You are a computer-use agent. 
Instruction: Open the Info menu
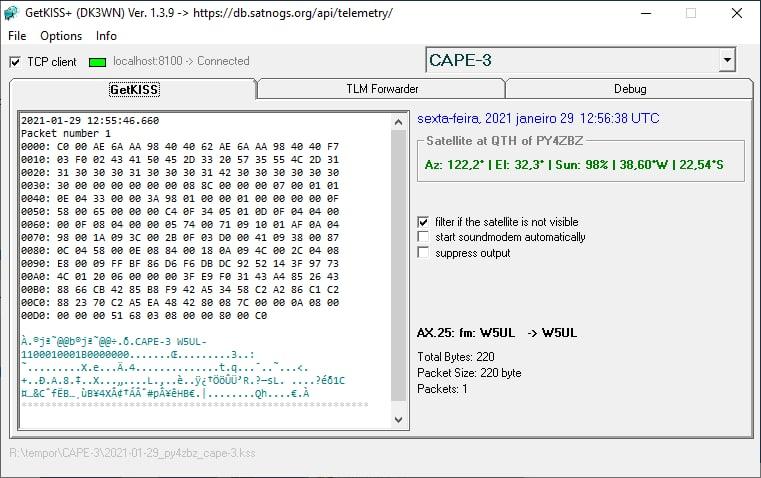click(106, 36)
